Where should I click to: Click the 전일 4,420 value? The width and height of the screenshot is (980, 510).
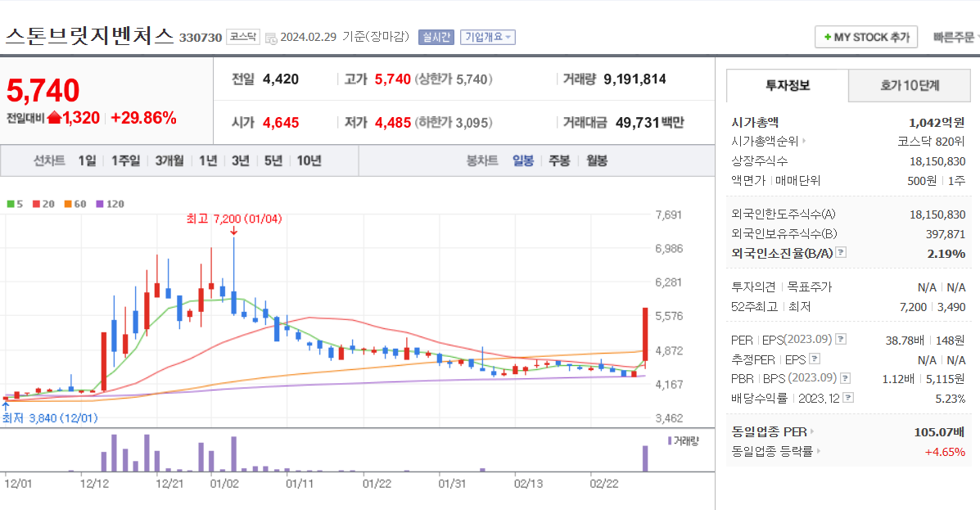[281, 79]
